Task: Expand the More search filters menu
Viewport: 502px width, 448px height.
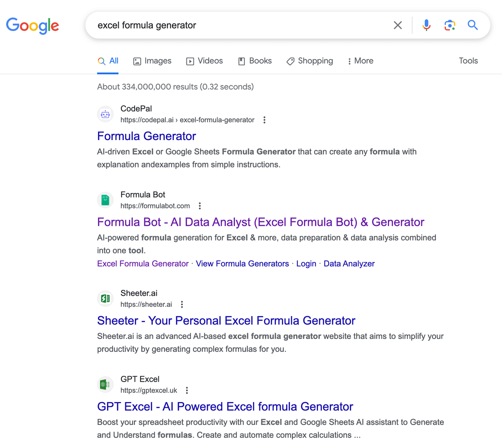Action: click(360, 61)
